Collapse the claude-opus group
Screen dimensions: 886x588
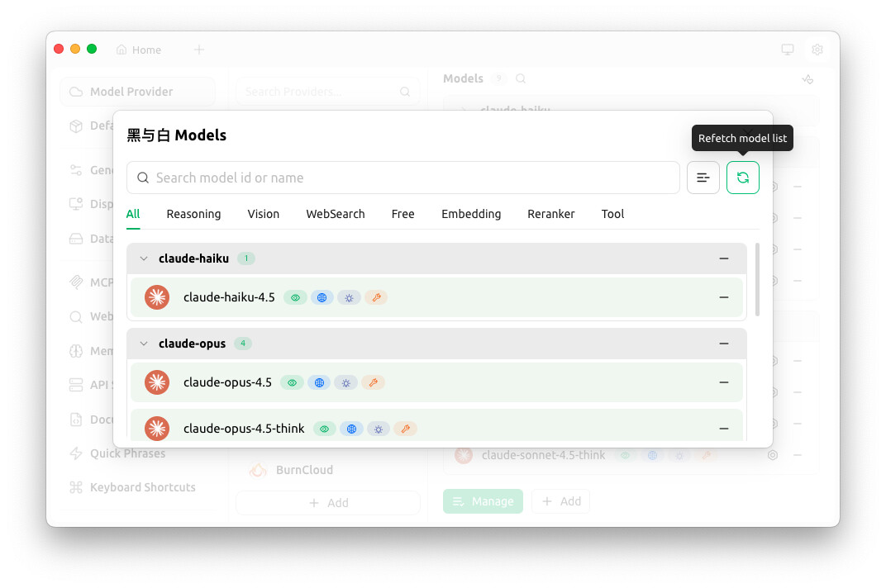[144, 344]
